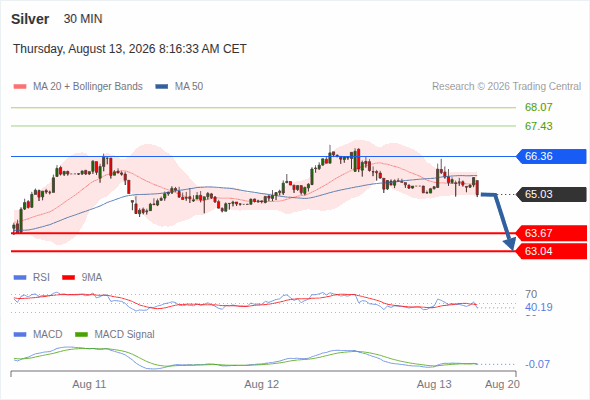
Task: Click the blue RSI legend swatch
Action: [20, 278]
